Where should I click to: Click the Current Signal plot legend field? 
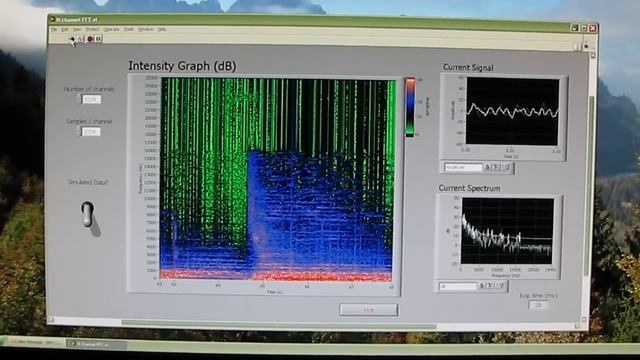pyautogui.click(x=463, y=167)
